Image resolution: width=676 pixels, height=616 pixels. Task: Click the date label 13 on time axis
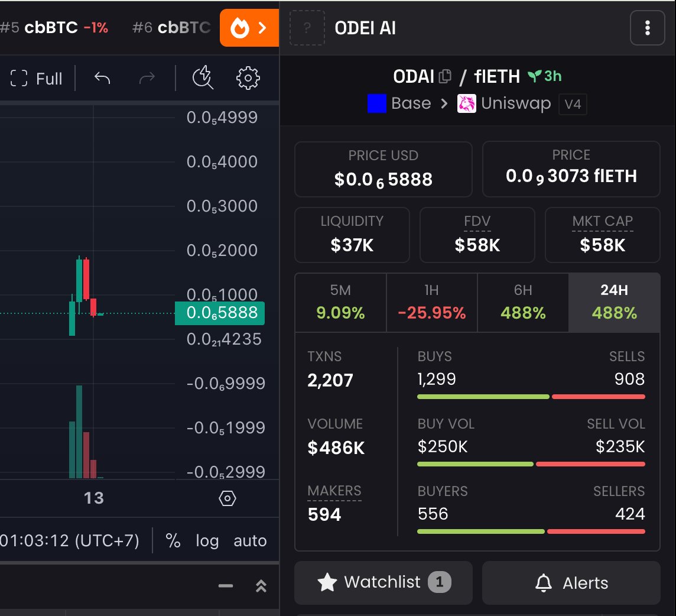tap(93, 498)
